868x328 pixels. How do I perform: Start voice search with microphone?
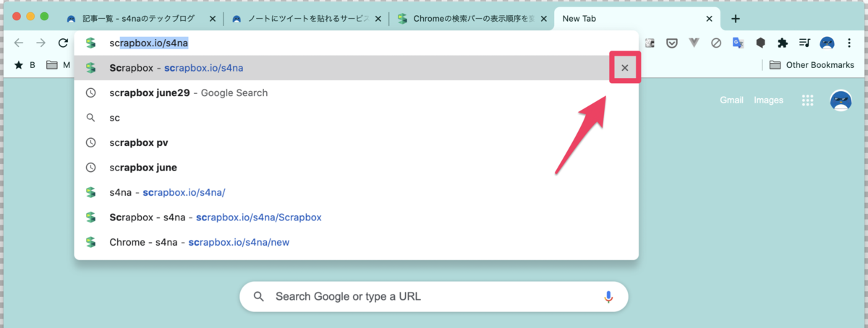[x=608, y=296]
